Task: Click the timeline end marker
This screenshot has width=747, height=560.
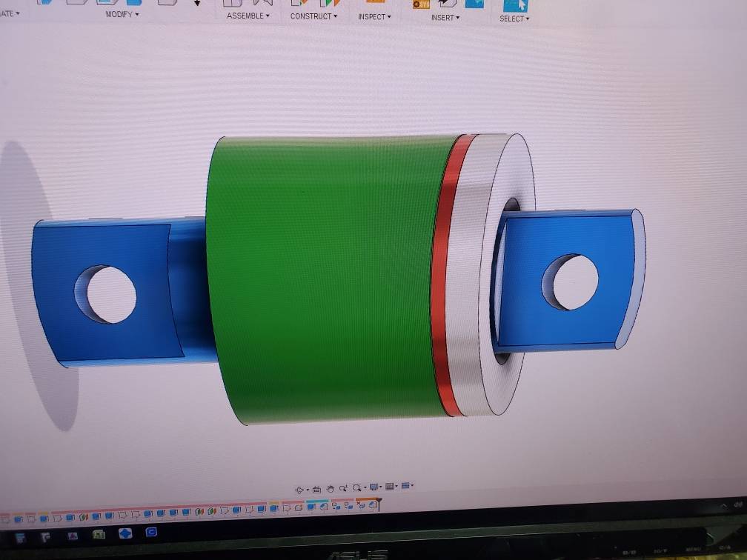Action: coord(379,505)
